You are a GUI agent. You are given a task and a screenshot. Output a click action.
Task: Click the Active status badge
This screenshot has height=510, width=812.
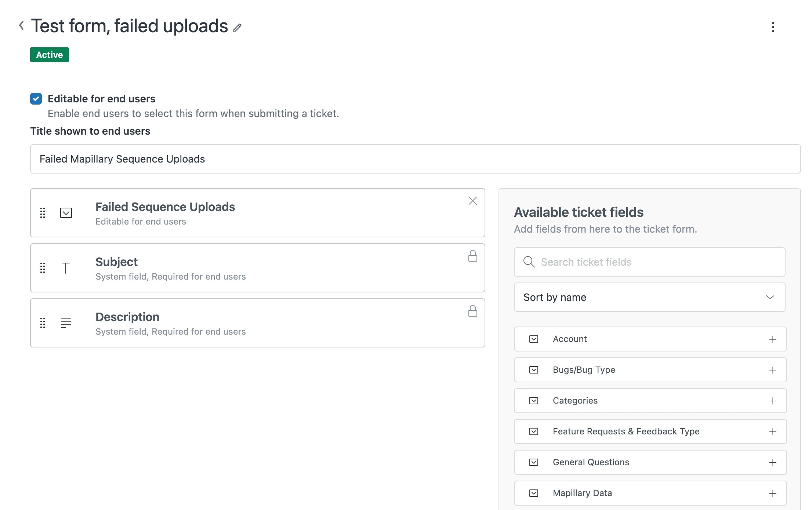pyautogui.click(x=50, y=55)
